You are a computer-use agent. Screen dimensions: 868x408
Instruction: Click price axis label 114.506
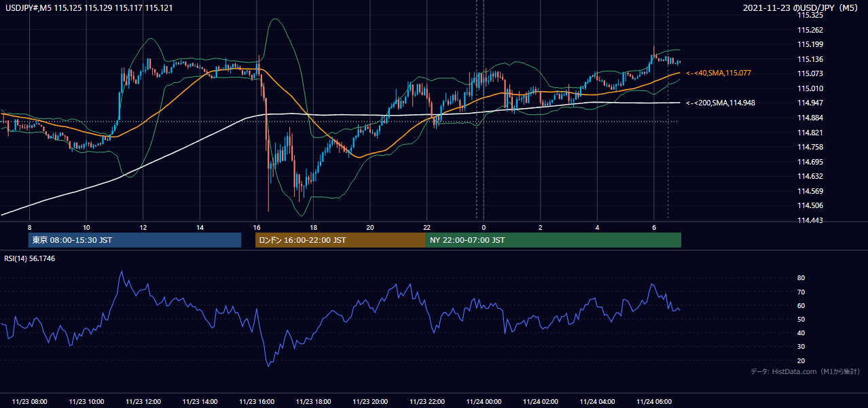[810, 205]
